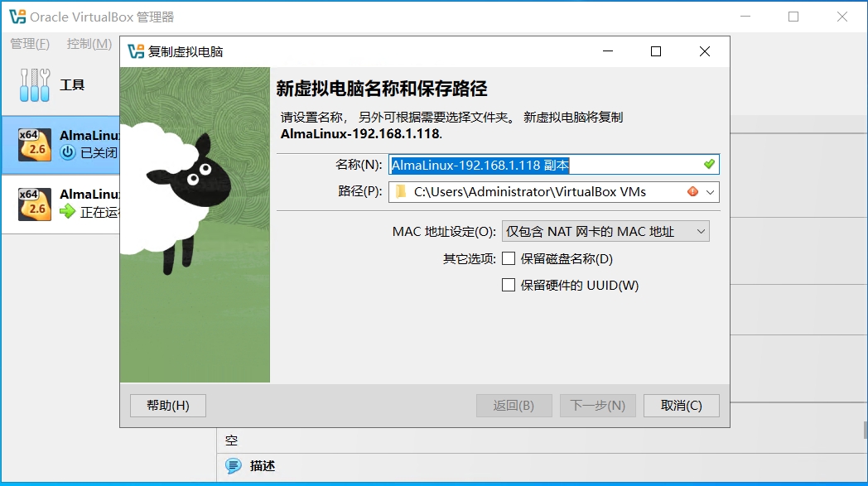Viewport: 868px width, 486px height.
Task: Open the MAC address policy dropdown
Action: pos(605,231)
